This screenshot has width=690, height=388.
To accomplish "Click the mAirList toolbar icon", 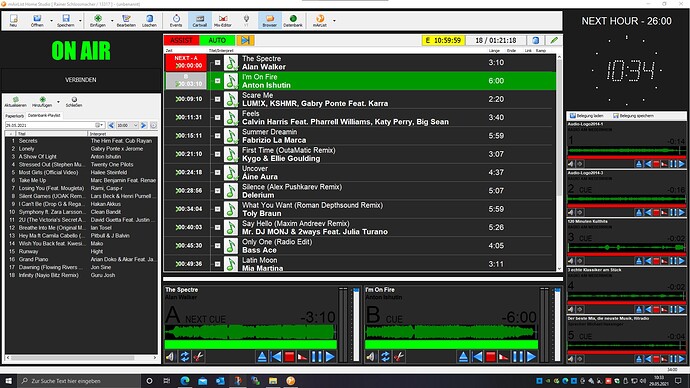I will pos(320,21).
